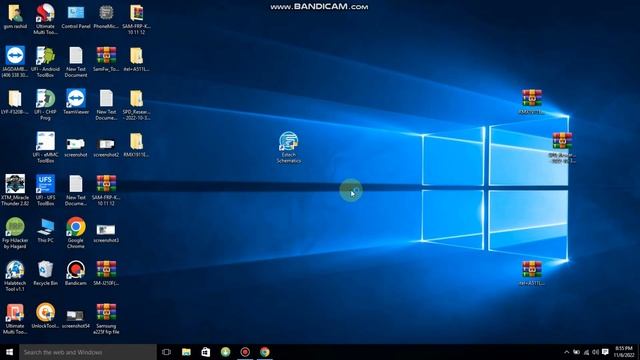The width and height of the screenshot is (640, 360).
Task: Open the RMX1911 WinRAR archive on the right
Action: [531, 101]
